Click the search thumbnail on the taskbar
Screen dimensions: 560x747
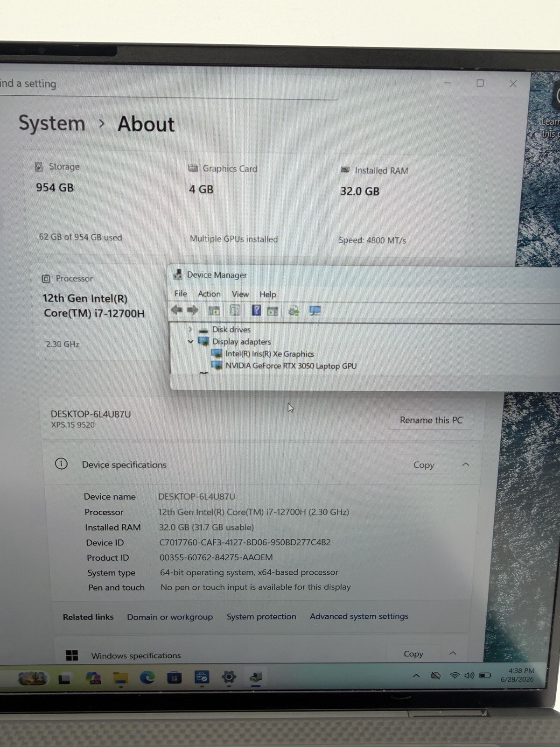pos(33,678)
